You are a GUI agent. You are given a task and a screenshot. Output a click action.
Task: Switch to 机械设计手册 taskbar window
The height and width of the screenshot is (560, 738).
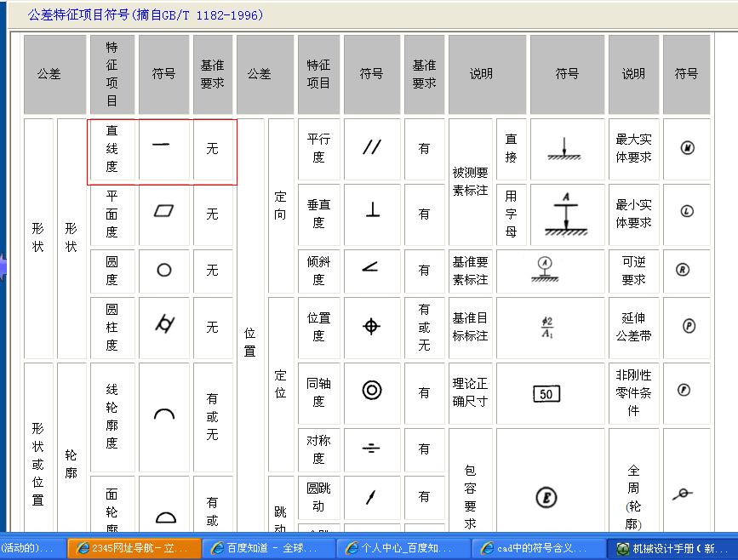point(672,548)
